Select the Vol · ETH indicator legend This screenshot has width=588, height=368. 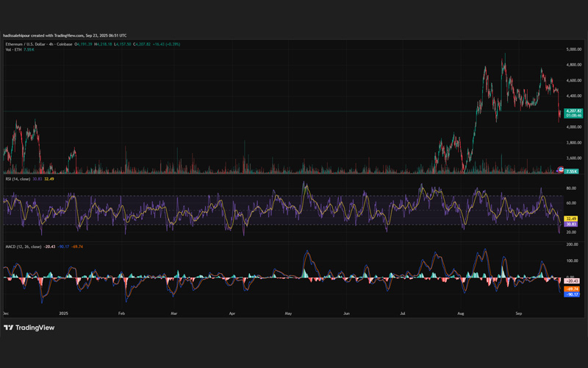[13, 49]
